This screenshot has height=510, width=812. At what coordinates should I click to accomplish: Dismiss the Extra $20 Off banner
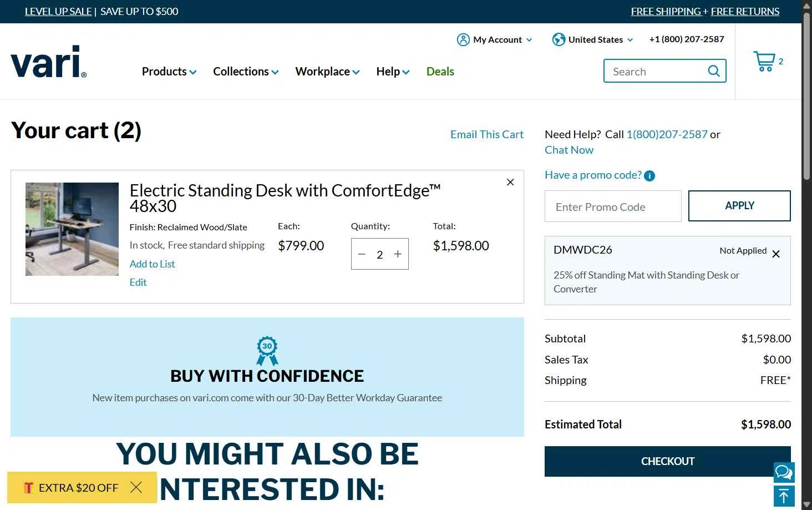[136, 487]
